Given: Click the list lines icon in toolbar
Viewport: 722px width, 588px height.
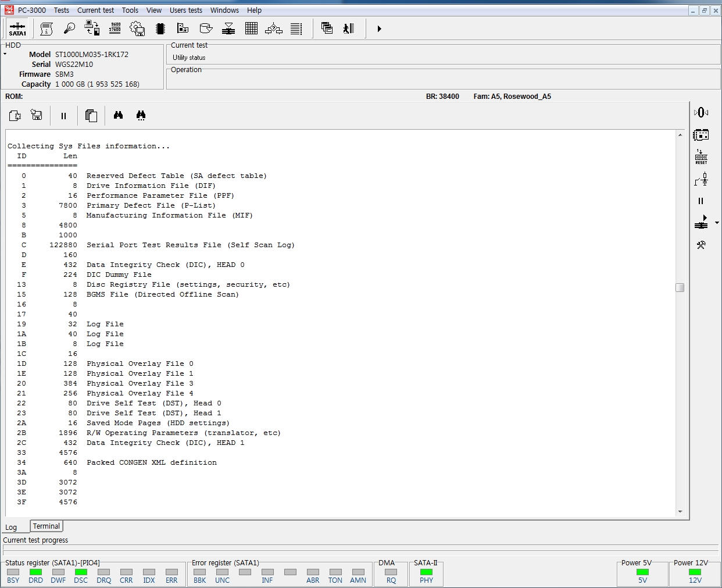Looking at the screenshot, I should click(x=296, y=28).
